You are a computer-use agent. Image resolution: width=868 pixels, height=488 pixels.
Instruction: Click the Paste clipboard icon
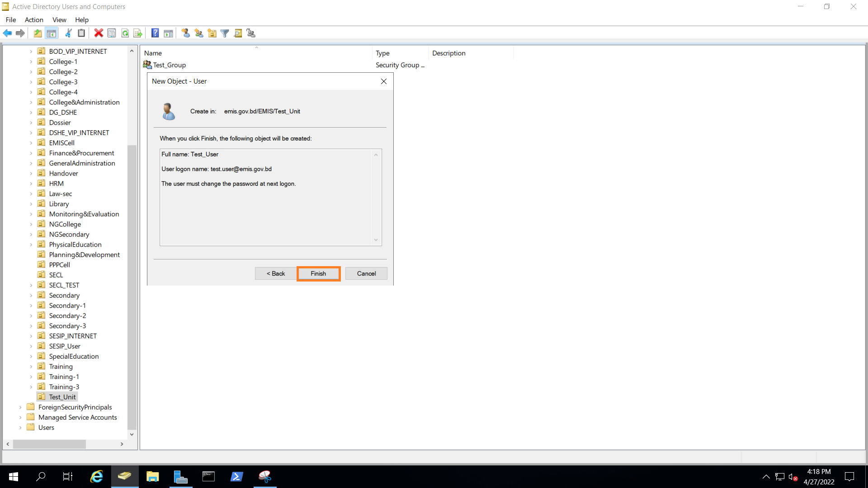pos(81,33)
